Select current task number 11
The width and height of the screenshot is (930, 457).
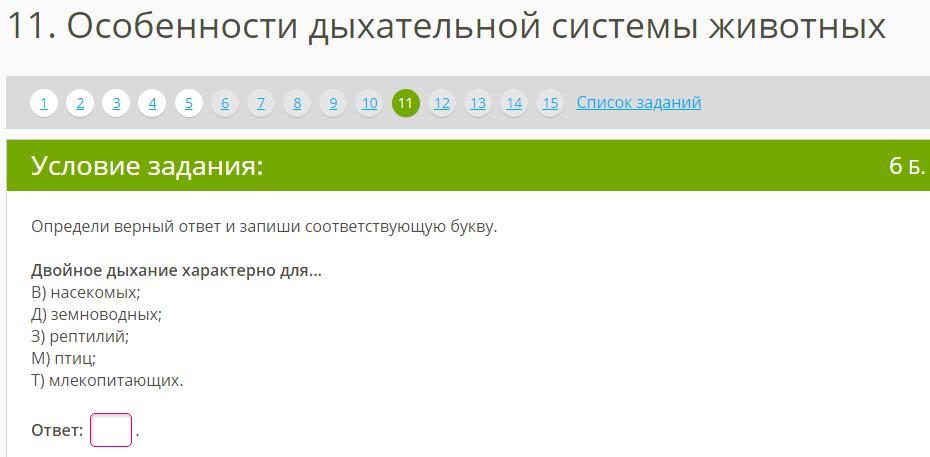pos(406,104)
